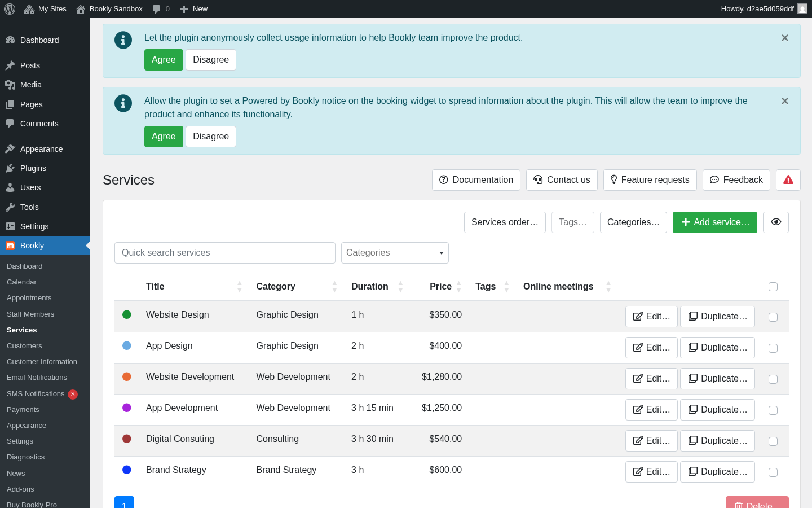Agree to anonymous usage collection
The image size is (812, 508).
tap(164, 60)
